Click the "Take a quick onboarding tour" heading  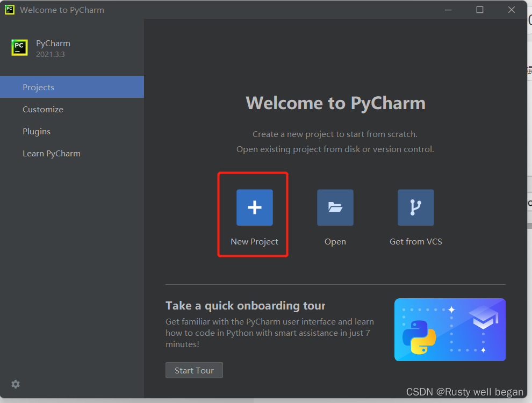[245, 306]
